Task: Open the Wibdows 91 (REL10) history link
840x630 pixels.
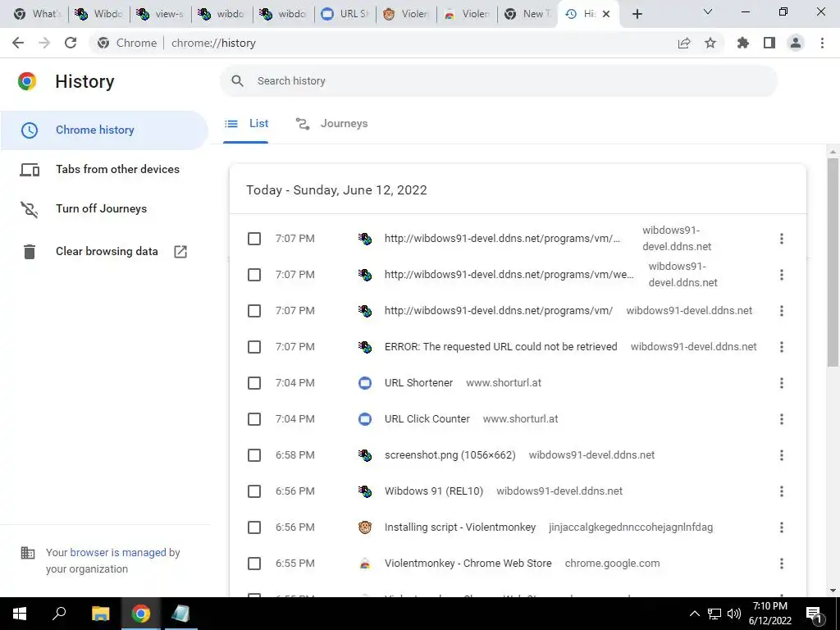Action: coord(433,491)
